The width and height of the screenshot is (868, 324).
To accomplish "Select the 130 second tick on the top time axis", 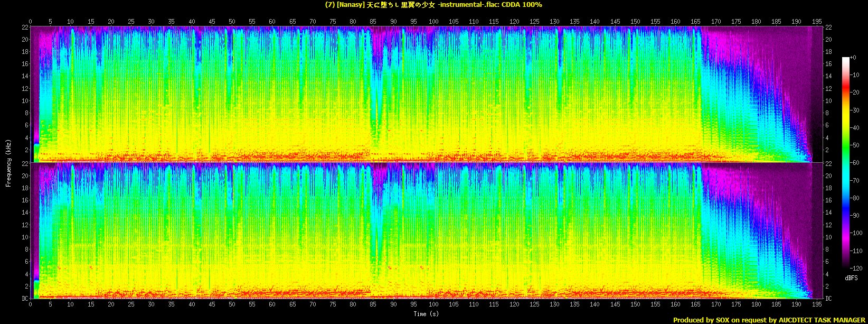I will (x=554, y=22).
